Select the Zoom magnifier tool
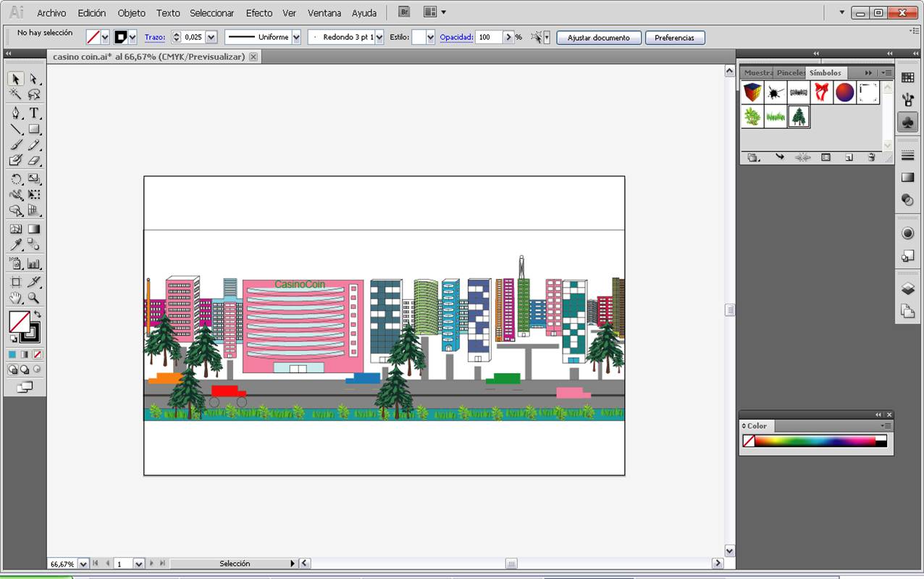Screen dimensions: 924x579 click(33, 298)
